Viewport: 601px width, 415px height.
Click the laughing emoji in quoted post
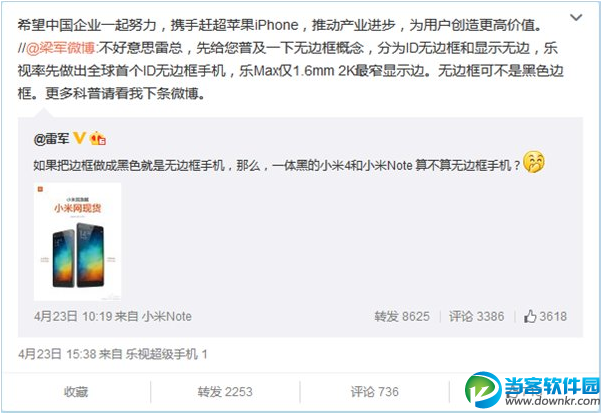click(534, 162)
